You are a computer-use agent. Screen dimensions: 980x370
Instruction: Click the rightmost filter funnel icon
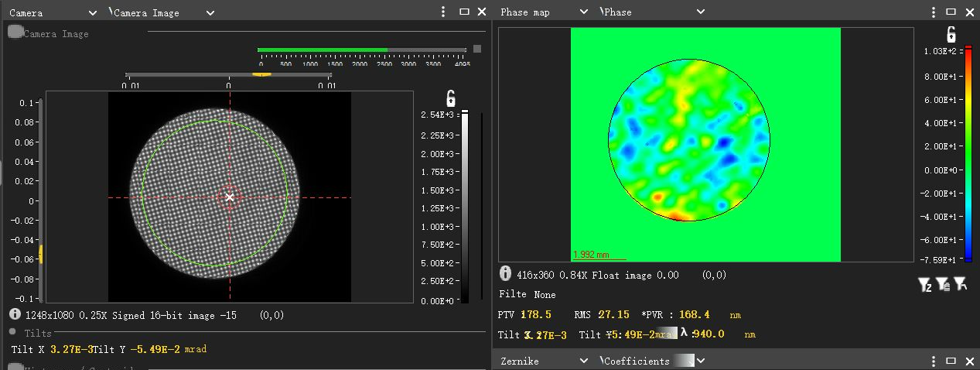[959, 284]
